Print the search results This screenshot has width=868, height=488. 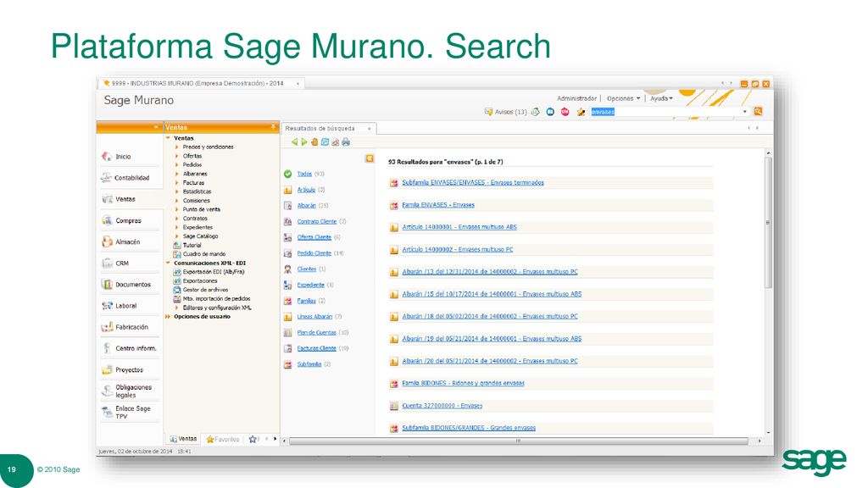pos(346,142)
